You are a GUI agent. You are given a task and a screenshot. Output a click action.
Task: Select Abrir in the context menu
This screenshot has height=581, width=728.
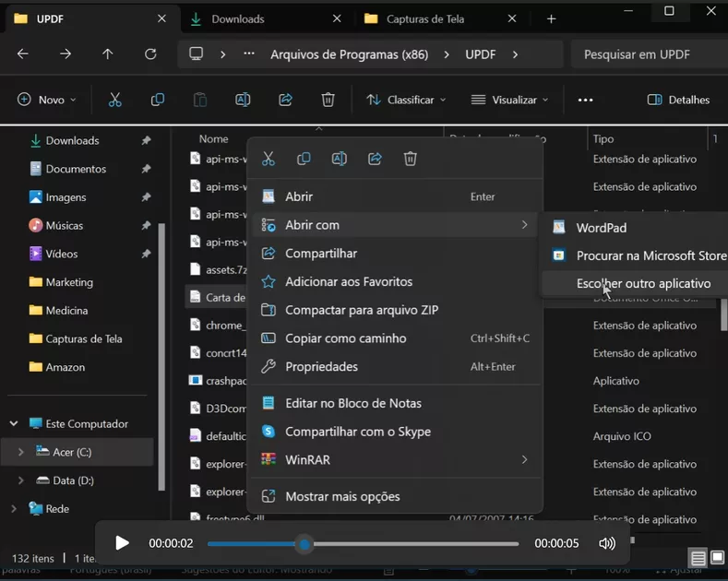coord(395,196)
